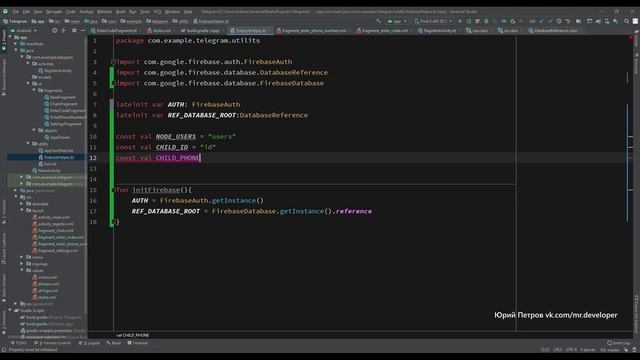This screenshot has height=360, width=640.
Task: Click the expand/collapse icon in Project panel header
Action: pyautogui.click(x=63, y=30)
